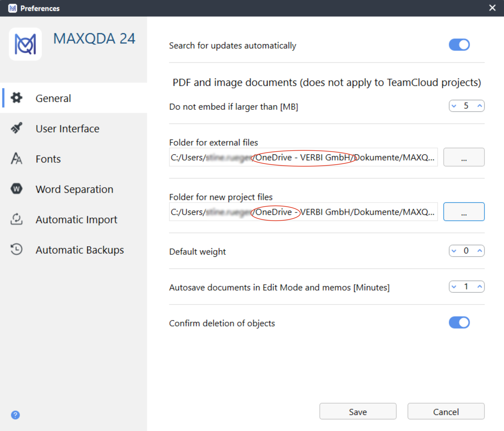Image resolution: width=504 pixels, height=431 pixels.
Task: Click the General gear icon
Action: click(x=17, y=98)
